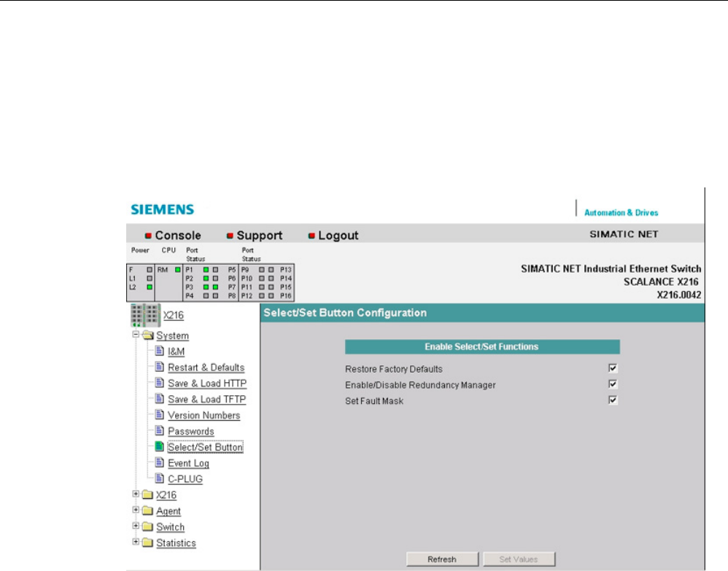Open the Agent link
Image resolution: width=728 pixels, height=571 pixels.
tap(168, 511)
